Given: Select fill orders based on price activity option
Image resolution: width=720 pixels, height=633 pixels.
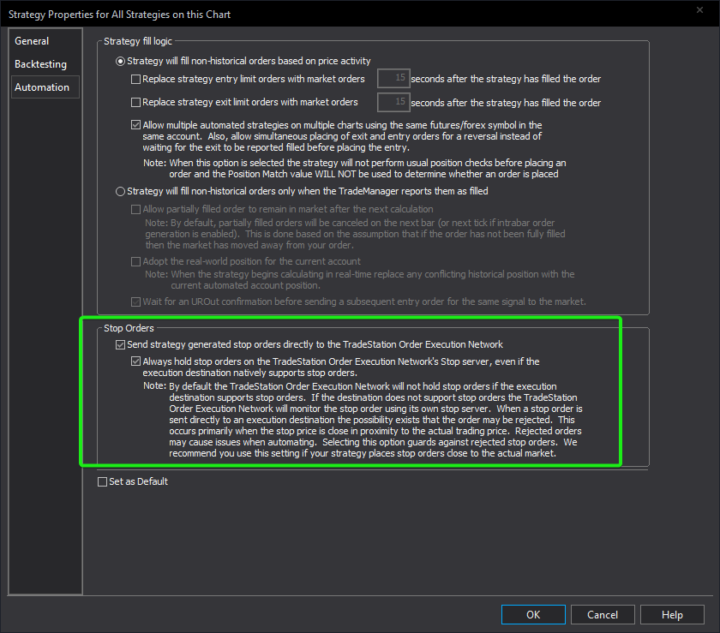Looking at the screenshot, I should click(120, 61).
